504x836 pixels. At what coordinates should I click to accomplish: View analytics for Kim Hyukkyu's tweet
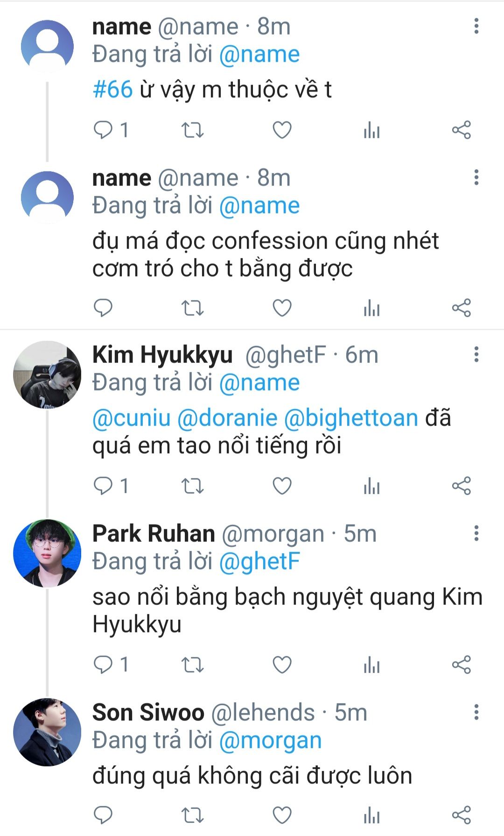(x=371, y=486)
